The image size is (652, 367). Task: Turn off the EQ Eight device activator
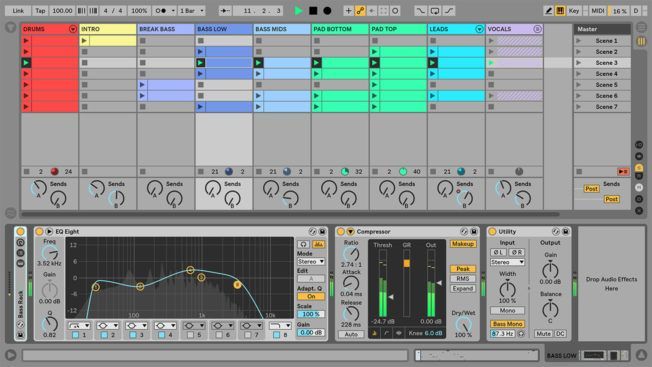(x=39, y=232)
